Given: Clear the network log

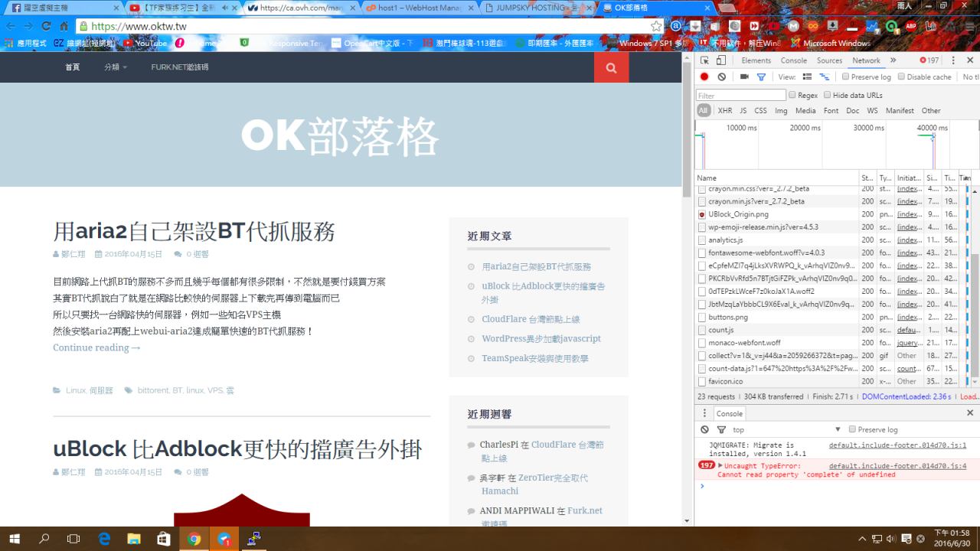Looking at the screenshot, I should [721, 77].
